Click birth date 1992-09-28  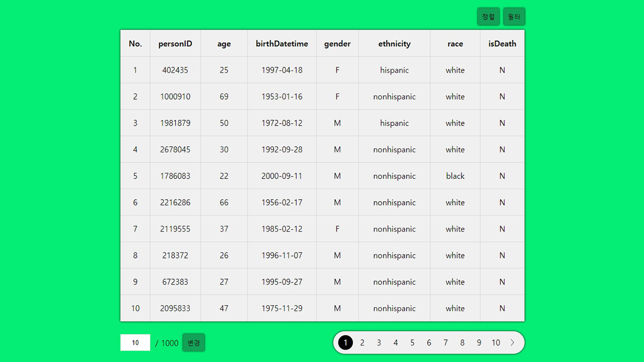(282, 149)
